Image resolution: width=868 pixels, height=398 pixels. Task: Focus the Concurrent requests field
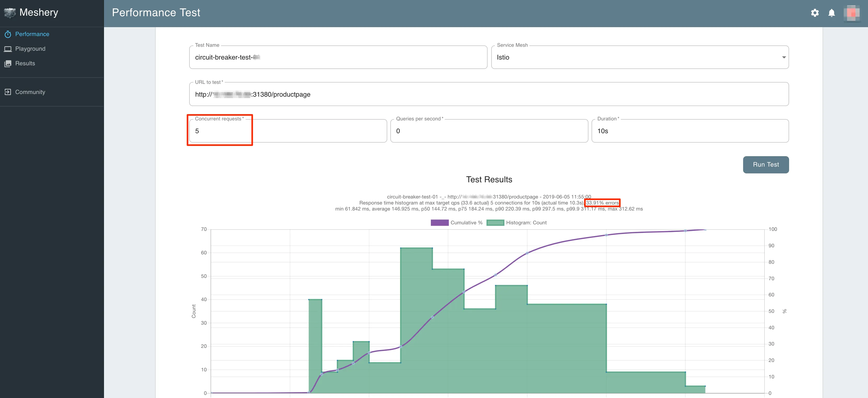tap(288, 131)
